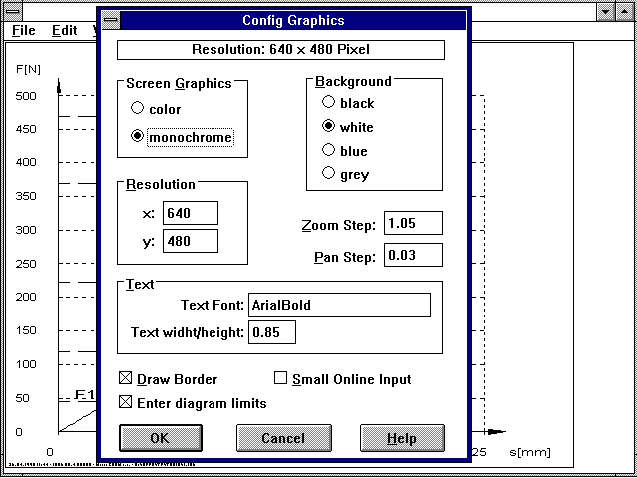Edit the Pan Step value field
Viewport: 637px width, 478px height.
[x=412, y=256]
